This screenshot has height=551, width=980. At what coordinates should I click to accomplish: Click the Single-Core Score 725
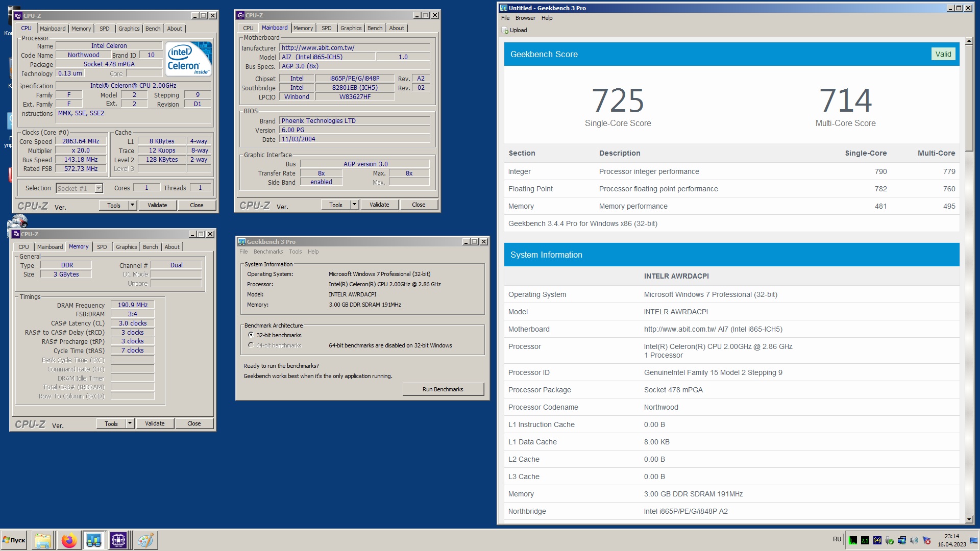[x=618, y=101]
